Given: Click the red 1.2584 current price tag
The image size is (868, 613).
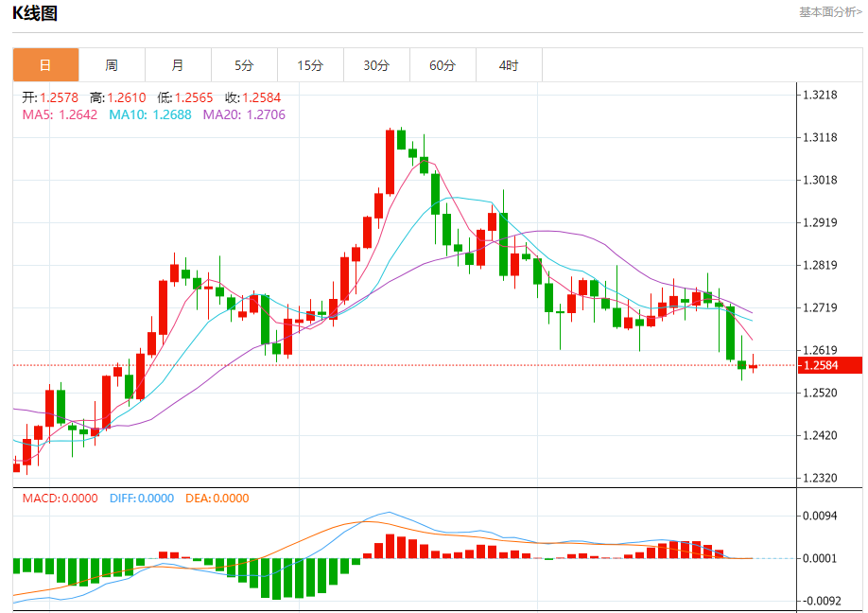Looking at the screenshot, I should (x=830, y=365).
